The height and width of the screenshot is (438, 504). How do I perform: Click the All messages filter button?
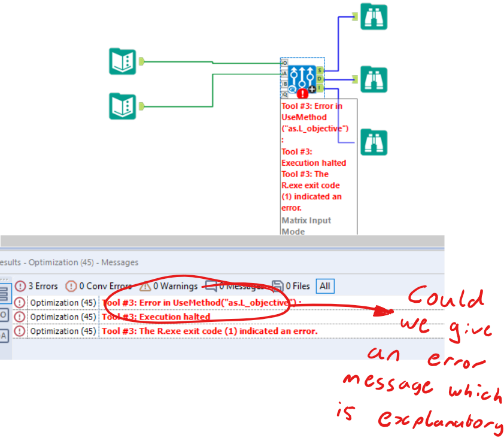tap(324, 286)
